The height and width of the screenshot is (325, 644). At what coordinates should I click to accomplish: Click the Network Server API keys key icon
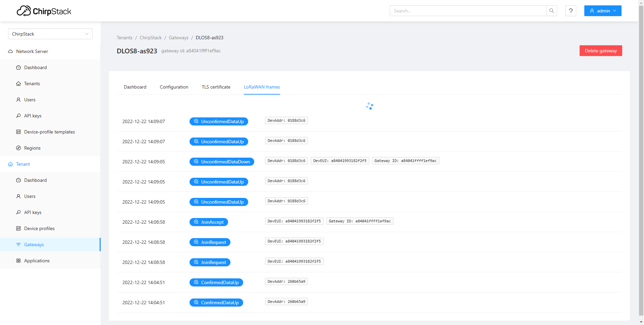click(x=18, y=116)
